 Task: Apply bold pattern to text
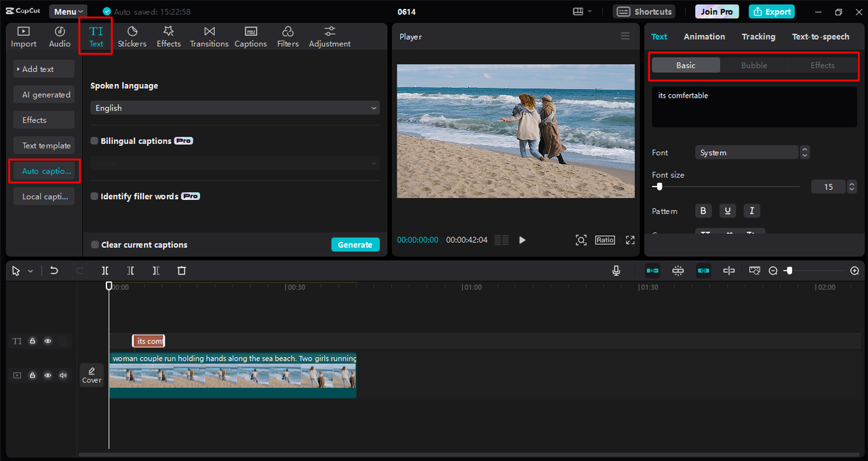click(x=703, y=211)
